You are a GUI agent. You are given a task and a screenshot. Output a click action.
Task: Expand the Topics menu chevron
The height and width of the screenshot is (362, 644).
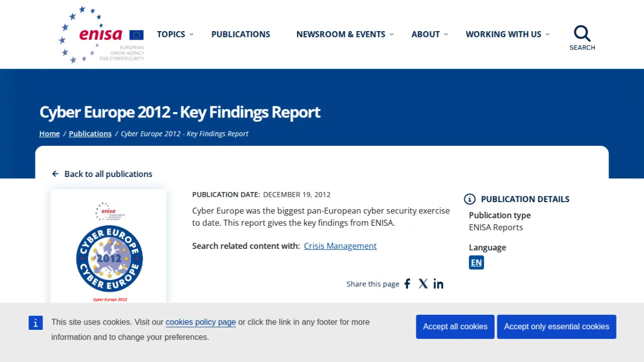pyautogui.click(x=192, y=34)
